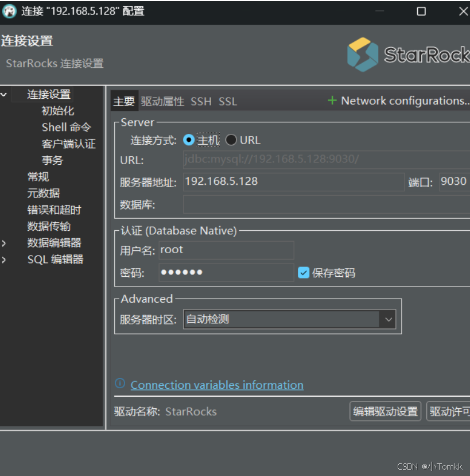The height and width of the screenshot is (476, 470).
Task: Click the StarRocks logo in header
Action: click(x=408, y=55)
